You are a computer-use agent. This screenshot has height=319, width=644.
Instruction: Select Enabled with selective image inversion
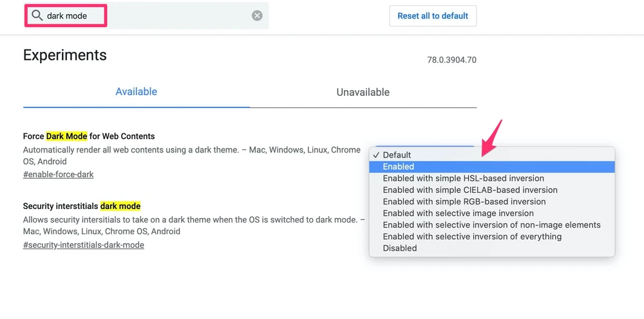(458, 213)
